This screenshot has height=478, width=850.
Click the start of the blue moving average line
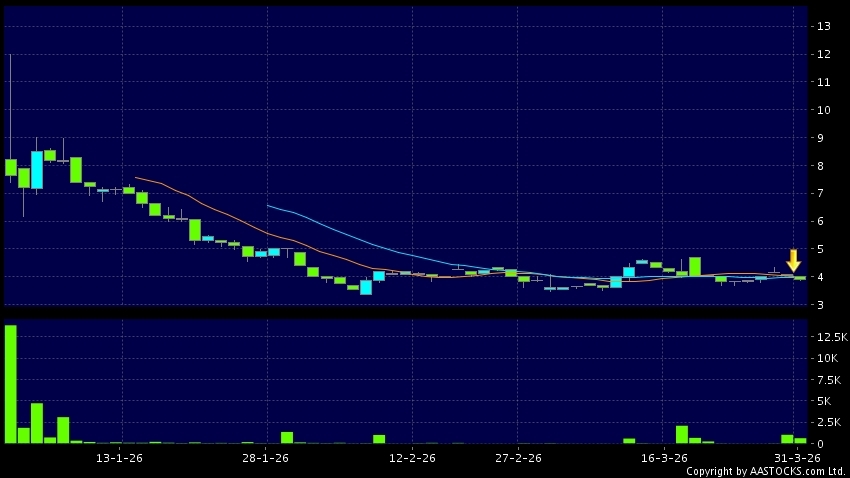pos(268,205)
